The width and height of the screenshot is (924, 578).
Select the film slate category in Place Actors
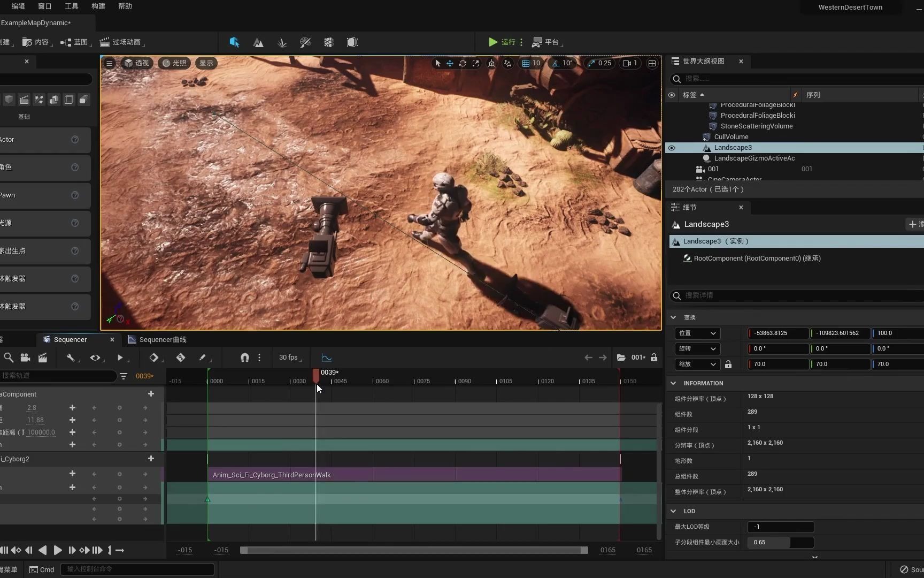[x=24, y=100]
